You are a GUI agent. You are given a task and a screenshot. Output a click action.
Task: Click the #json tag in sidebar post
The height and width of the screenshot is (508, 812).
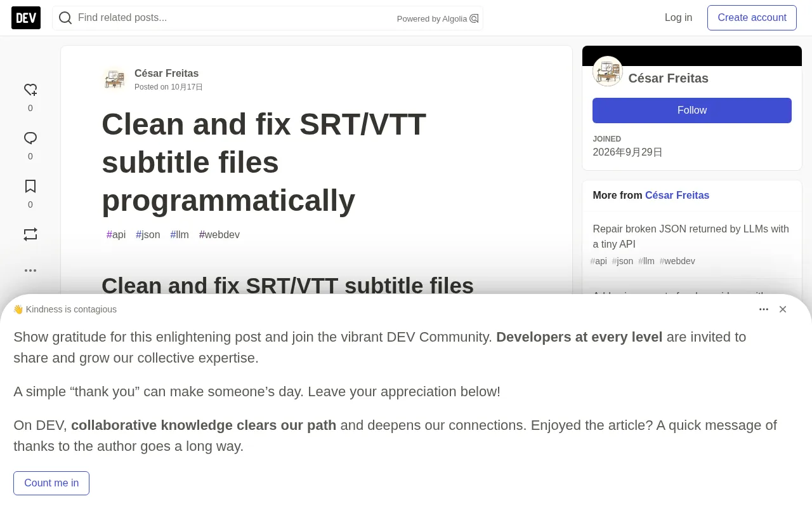(x=623, y=261)
